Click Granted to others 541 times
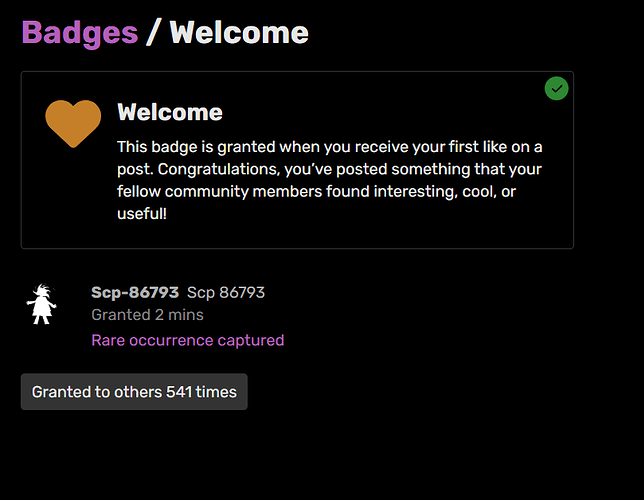 pyautogui.click(x=134, y=392)
